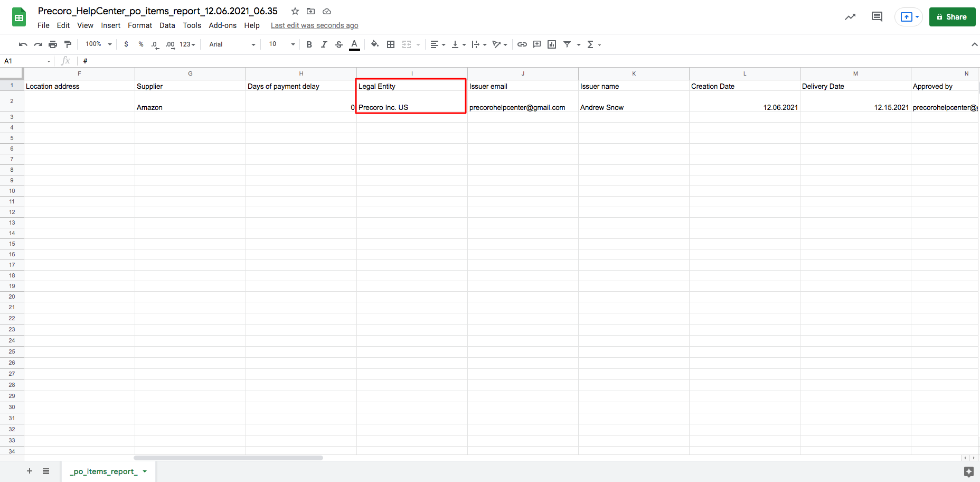
Task: Open comment history icon
Action: click(x=877, y=17)
